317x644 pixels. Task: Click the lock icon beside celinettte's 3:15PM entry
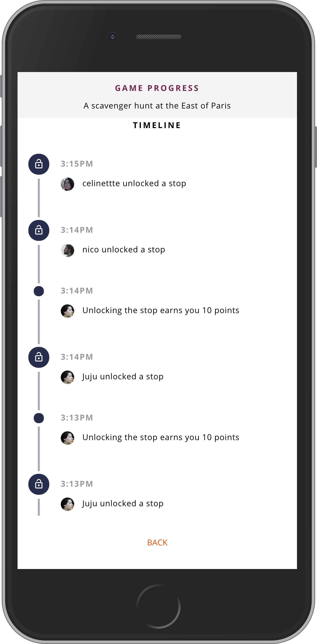pyautogui.click(x=39, y=164)
